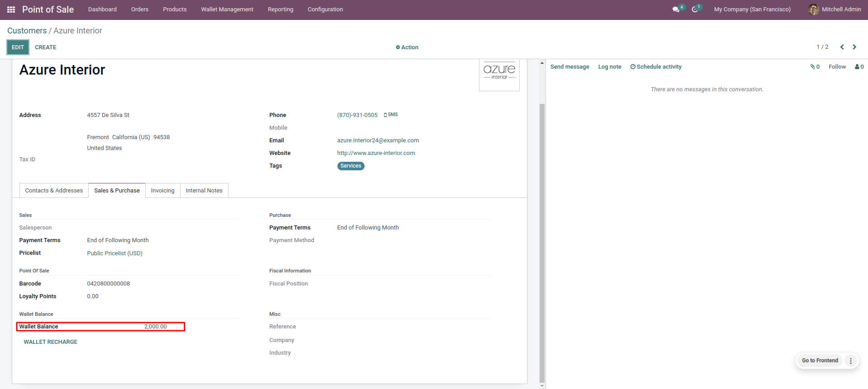Open Wallet Management menu

227,9
